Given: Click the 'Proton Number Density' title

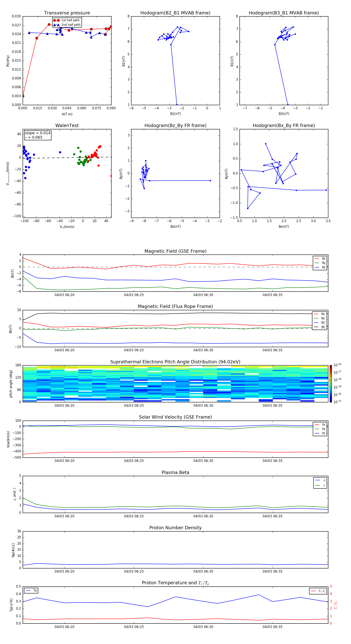Looking at the screenshot, I should pos(175,528).
